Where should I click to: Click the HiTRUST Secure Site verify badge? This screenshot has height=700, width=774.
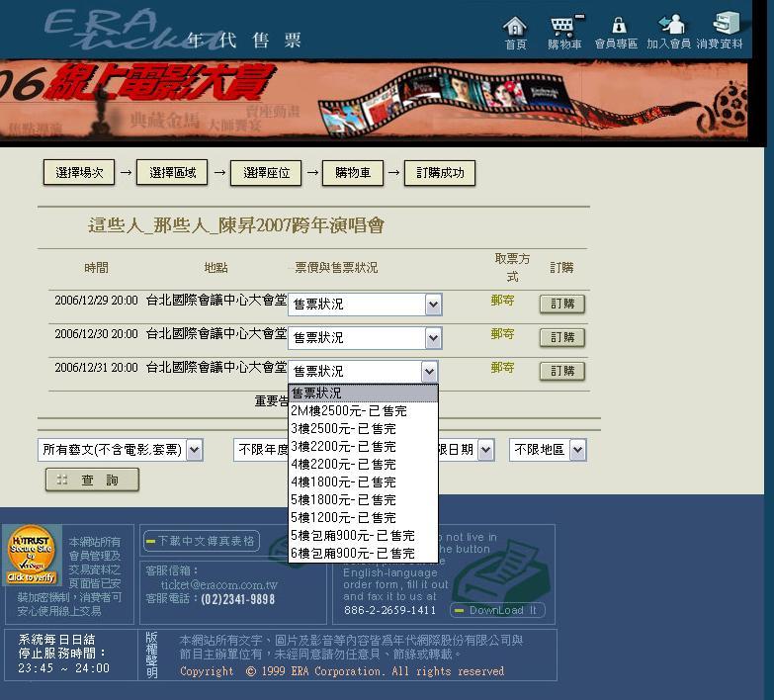pos(32,555)
